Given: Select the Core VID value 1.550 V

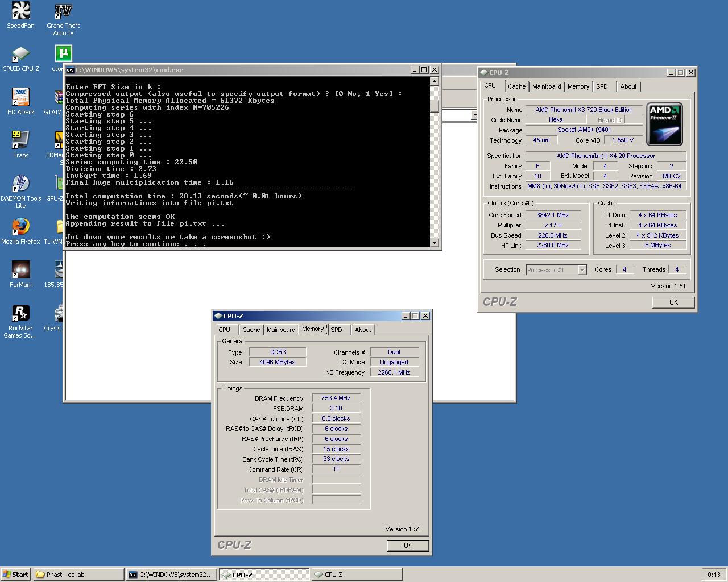Looking at the screenshot, I should pyautogui.click(x=623, y=140).
